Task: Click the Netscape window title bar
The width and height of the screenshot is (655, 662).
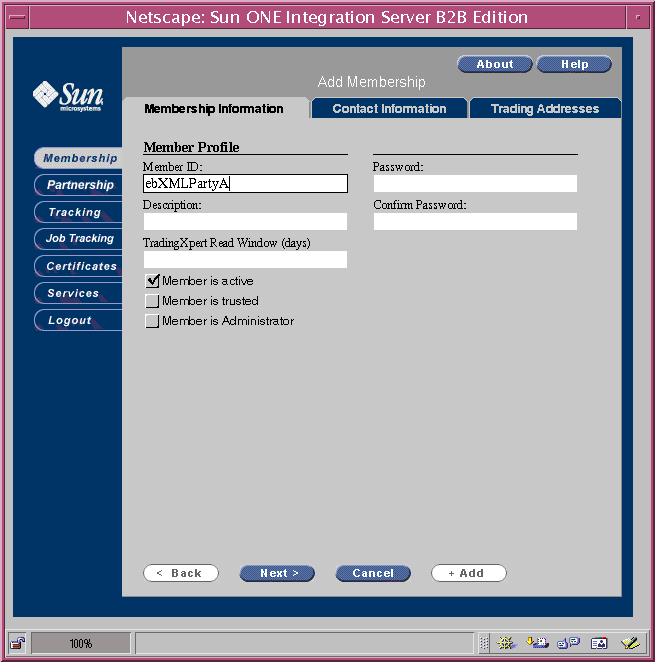Action: 327,17
